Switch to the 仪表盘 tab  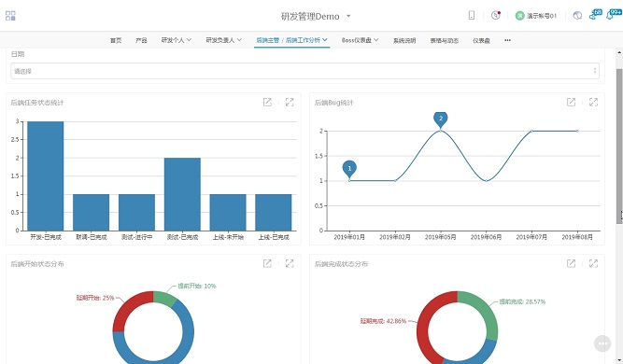[481, 40]
